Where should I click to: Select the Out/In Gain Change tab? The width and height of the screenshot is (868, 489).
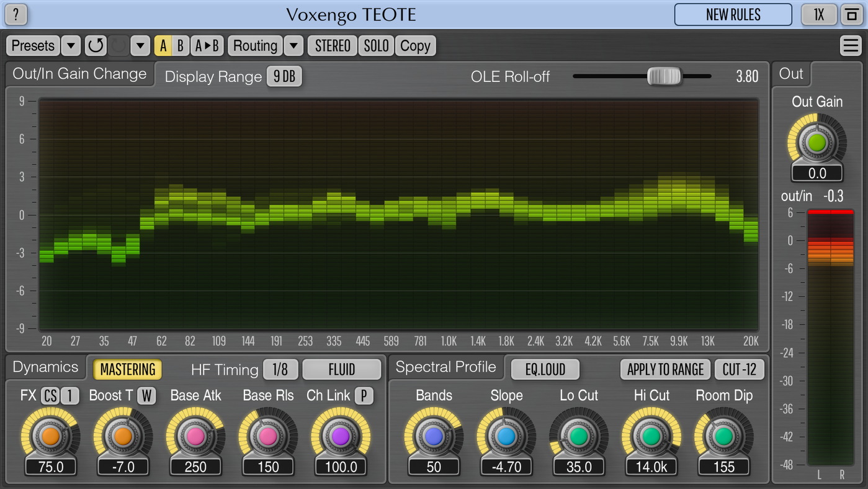79,74
